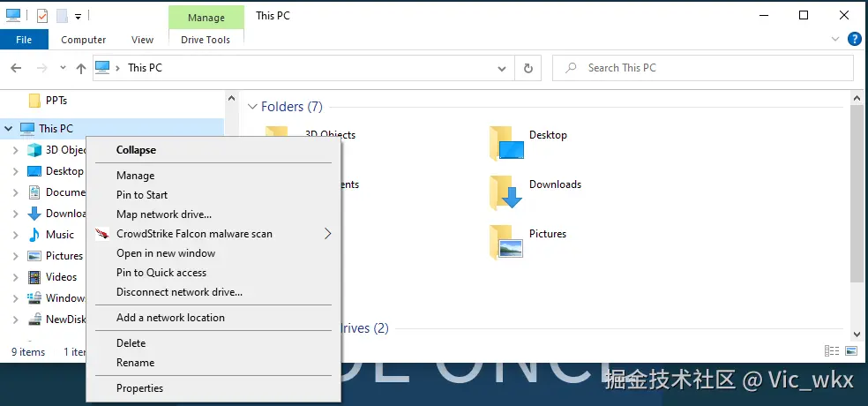Expand the Videos tree node
Image resolution: width=868 pixels, height=406 pixels.
pyautogui.click(x=15, y=277)
